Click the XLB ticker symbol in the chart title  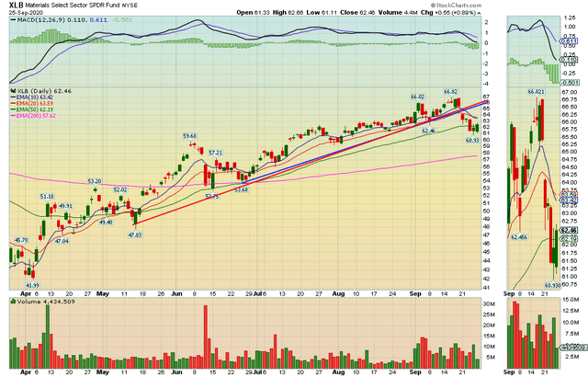click(17, 6)
